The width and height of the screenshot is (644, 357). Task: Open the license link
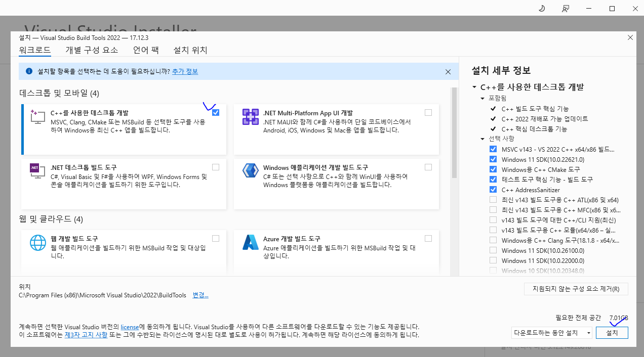click(130, 327)
